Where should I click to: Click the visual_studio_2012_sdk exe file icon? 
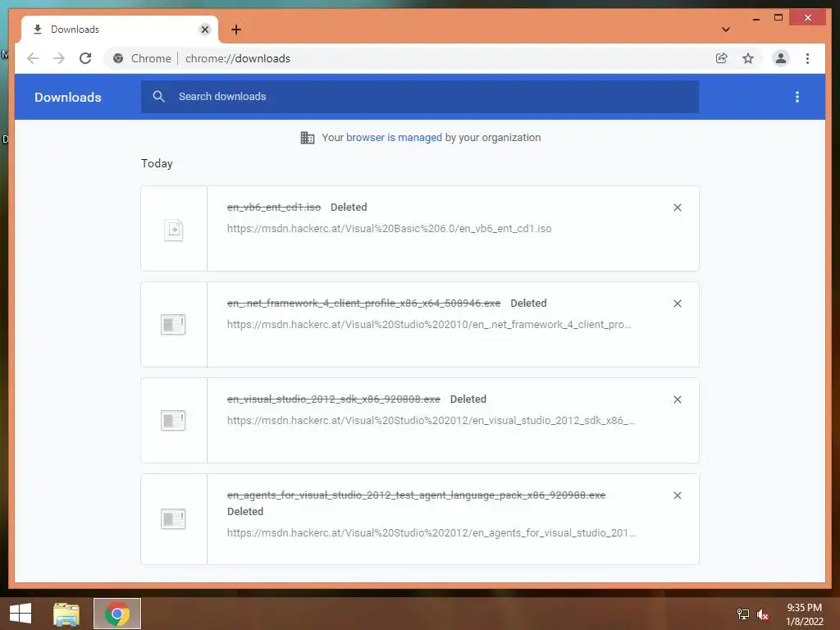tap(173, 421)
